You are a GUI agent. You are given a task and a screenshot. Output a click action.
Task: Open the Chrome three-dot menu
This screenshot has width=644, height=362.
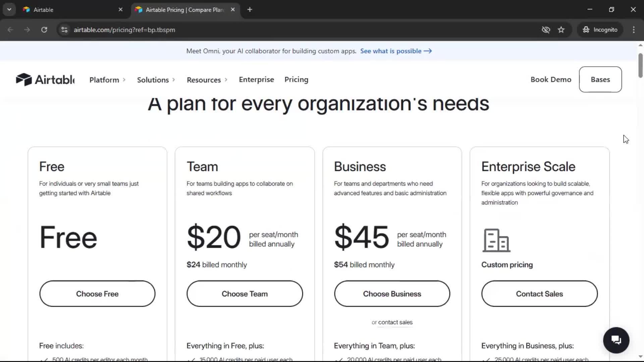634,29
